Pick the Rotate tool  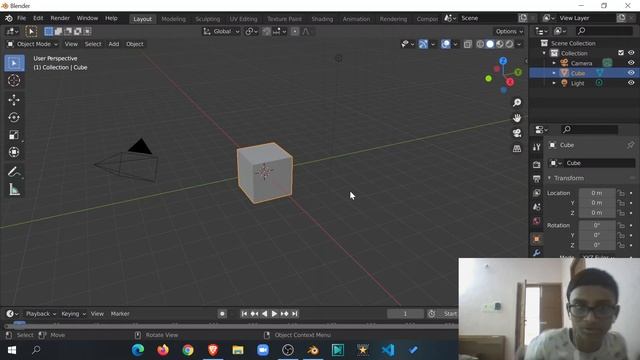pos(14,118)
